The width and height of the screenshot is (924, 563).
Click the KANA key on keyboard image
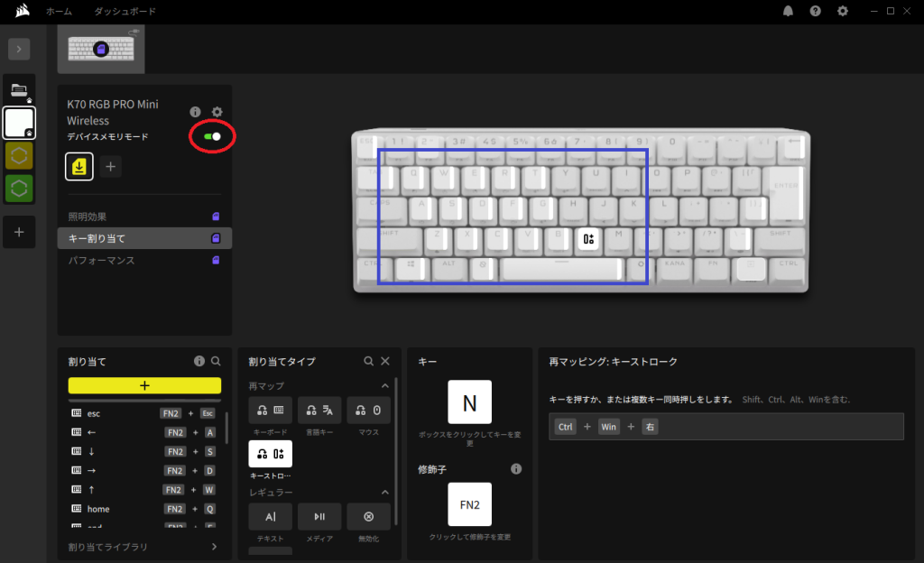click(x=675, y=269)
